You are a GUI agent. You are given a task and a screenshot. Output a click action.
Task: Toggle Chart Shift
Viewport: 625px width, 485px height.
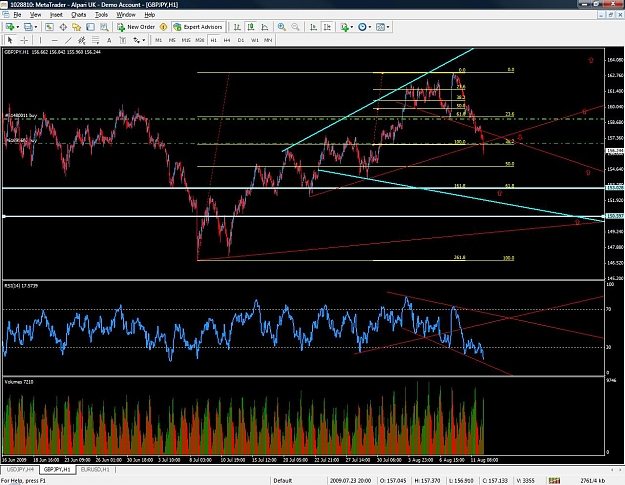click(x=327, y=27)
